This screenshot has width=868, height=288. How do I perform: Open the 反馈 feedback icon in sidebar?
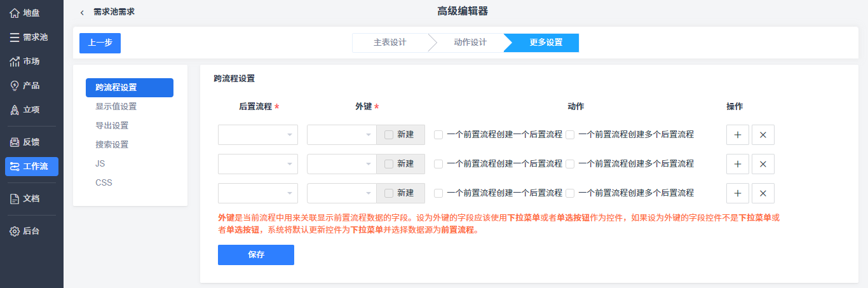[x=15, y=142]
